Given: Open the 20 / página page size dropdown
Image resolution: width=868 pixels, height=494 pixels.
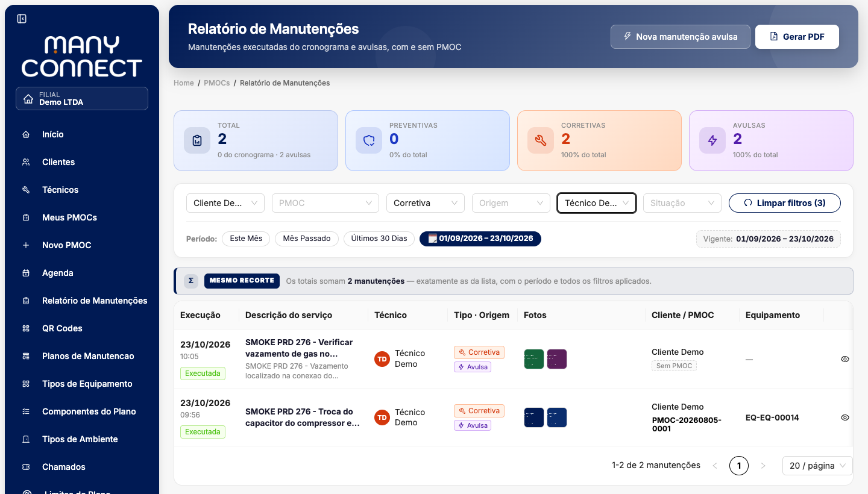Looking at the screenshot, I should tap(817, 466).
